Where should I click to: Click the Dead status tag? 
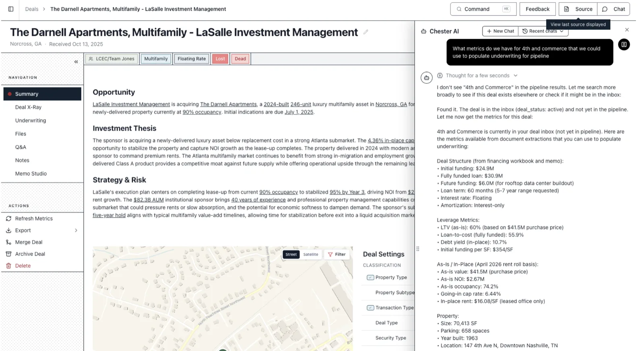pyautogui.click(x=240, y=59)
